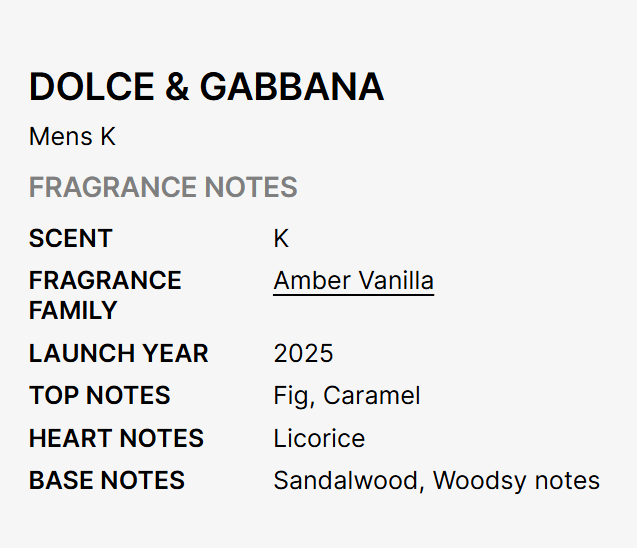Open the Amber Vanilla fragrance family link
Viewport: 637px width, 548px height.
tap(353, 281)
